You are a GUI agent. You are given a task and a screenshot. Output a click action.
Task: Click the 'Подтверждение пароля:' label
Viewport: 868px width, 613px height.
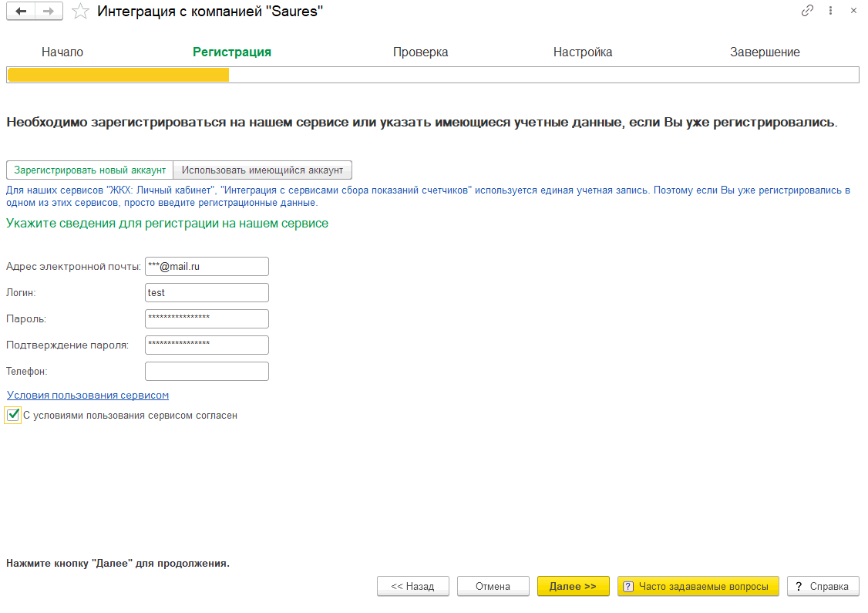[x=68, y=345]
